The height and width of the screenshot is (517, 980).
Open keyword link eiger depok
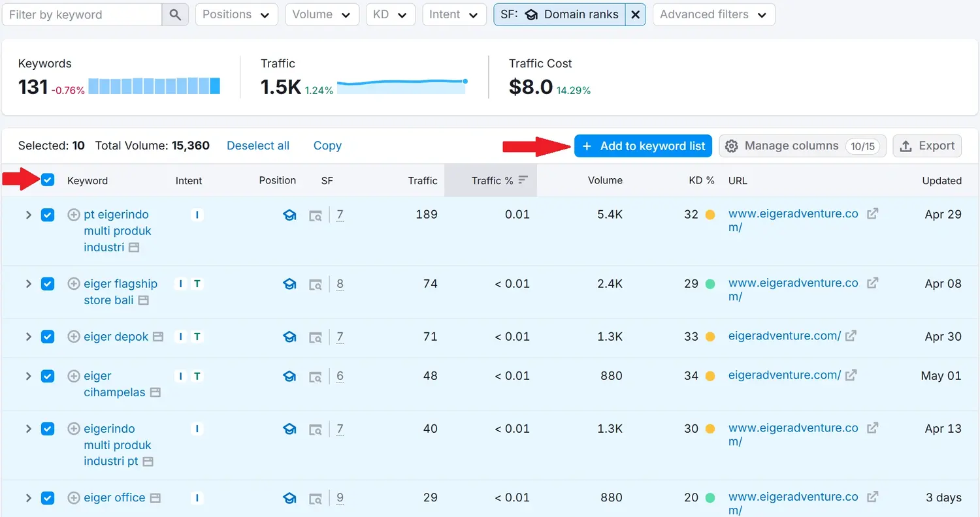(x=116, y=337)
